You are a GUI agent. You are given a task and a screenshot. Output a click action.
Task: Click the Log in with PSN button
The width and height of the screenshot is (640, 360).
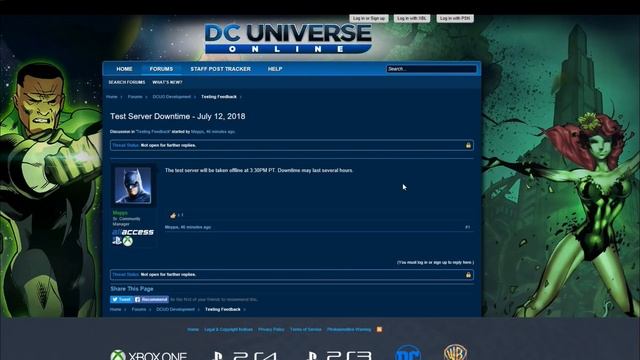tap(455, 18)
